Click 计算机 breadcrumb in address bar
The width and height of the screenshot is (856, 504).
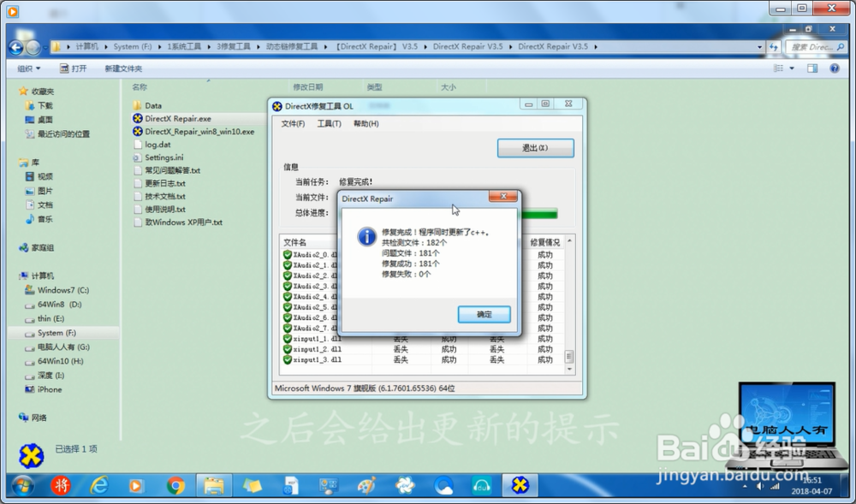click(87, 47)
